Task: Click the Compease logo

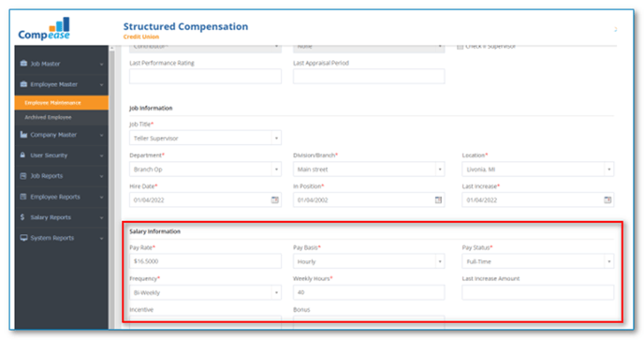Action: tap(44, 29)
